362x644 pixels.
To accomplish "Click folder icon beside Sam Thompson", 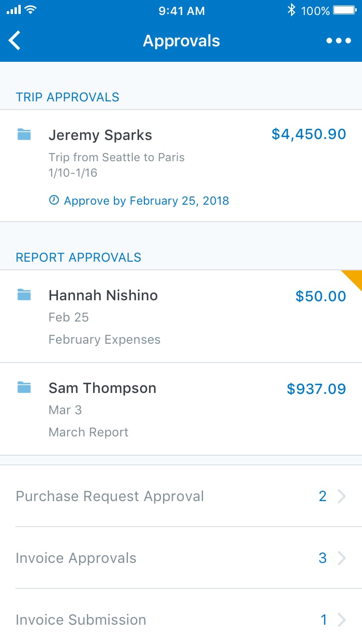I will click(x=24, y=387).
